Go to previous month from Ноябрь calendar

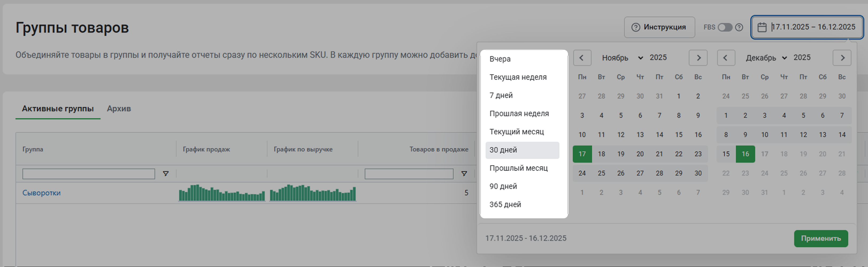[582, 58]
